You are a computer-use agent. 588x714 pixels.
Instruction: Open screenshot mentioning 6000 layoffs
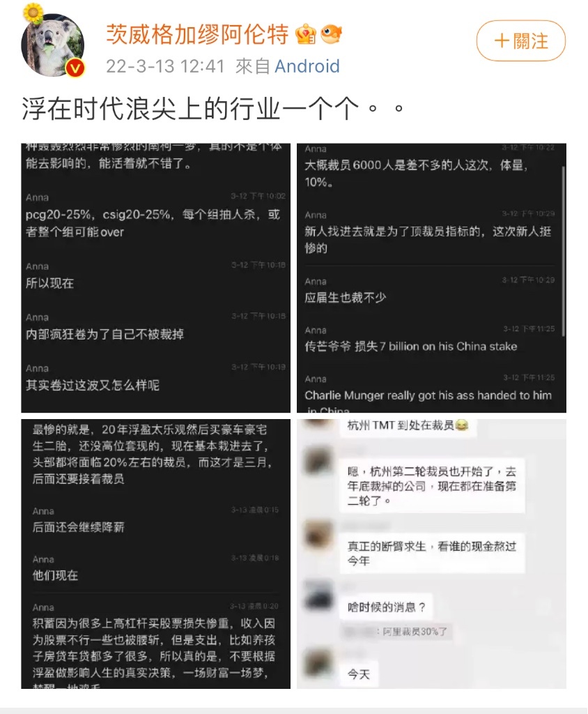pyautogui.click(x=431, y=278)
